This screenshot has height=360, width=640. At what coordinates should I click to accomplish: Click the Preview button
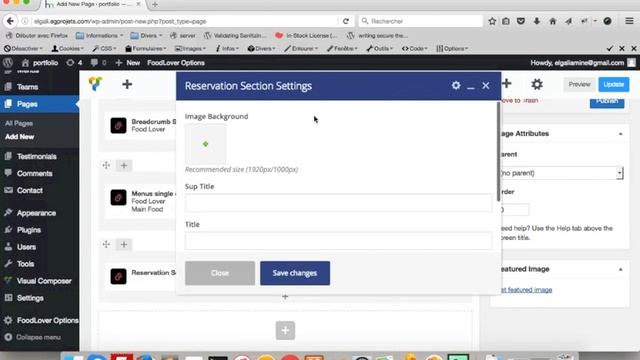coord(579,84)
